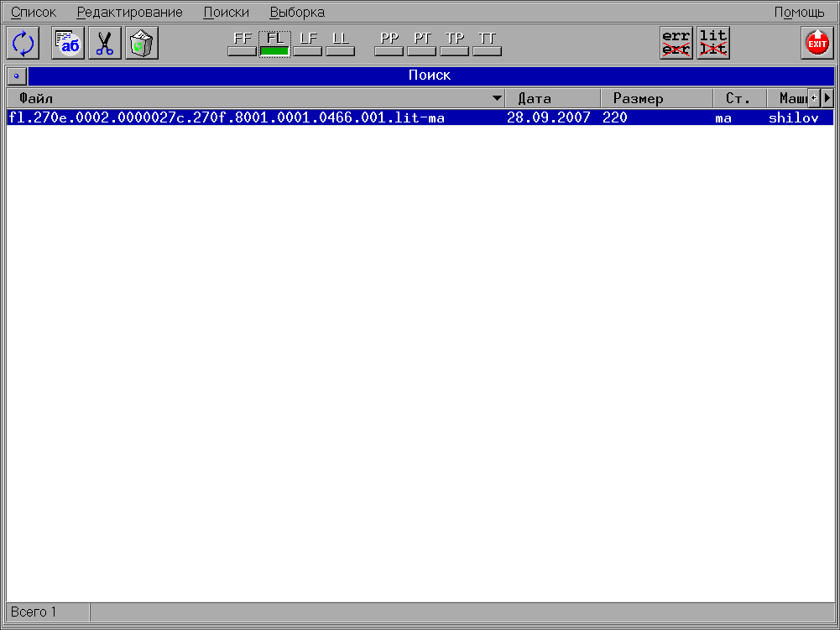The height and width of the screenshot is (630, 840).
Task: Toggle the active FL filter button
Action: tap(274, 44)
